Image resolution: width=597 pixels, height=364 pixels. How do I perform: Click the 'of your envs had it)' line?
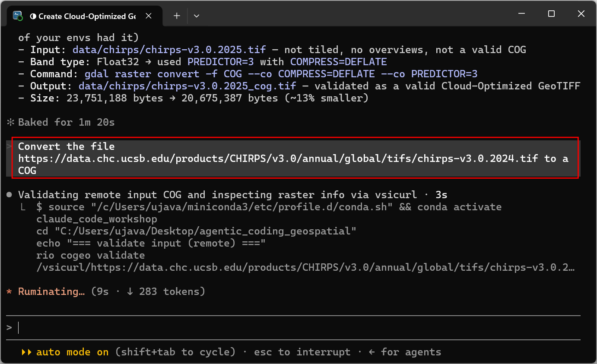pos(78,38)
